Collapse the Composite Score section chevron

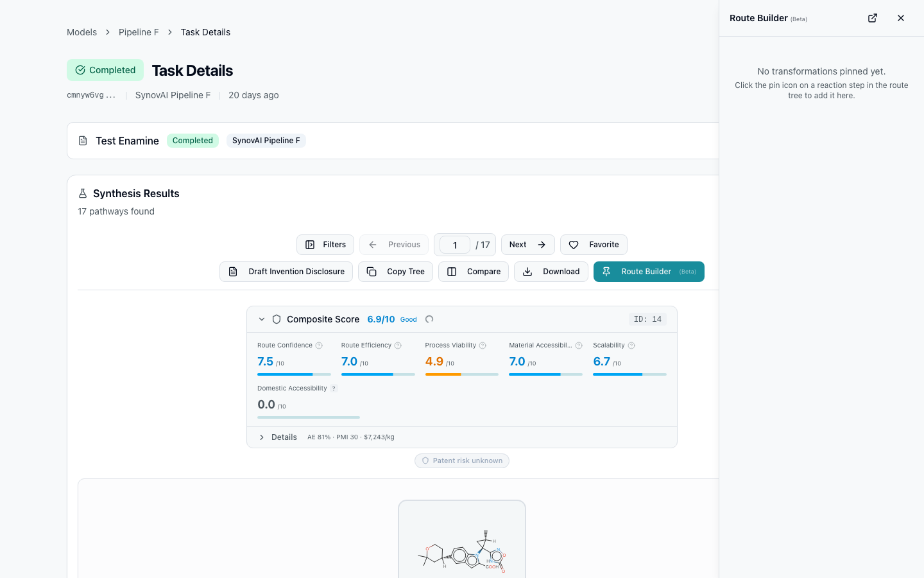(262, 319)
